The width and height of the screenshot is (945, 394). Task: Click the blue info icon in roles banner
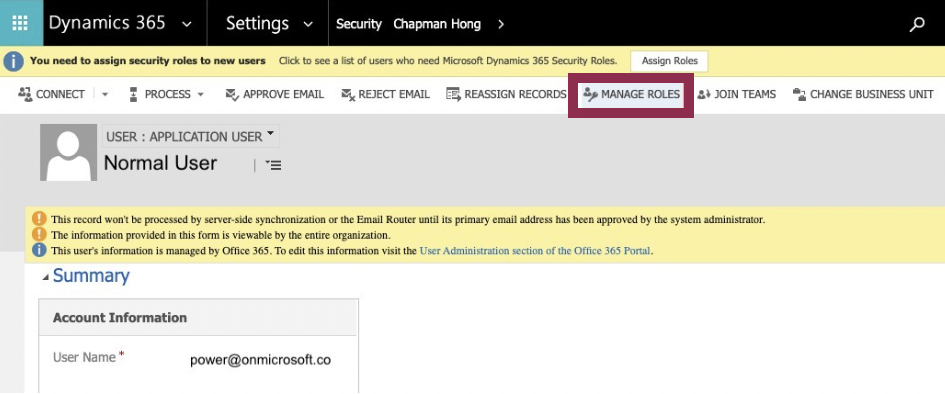click(13, 61)
